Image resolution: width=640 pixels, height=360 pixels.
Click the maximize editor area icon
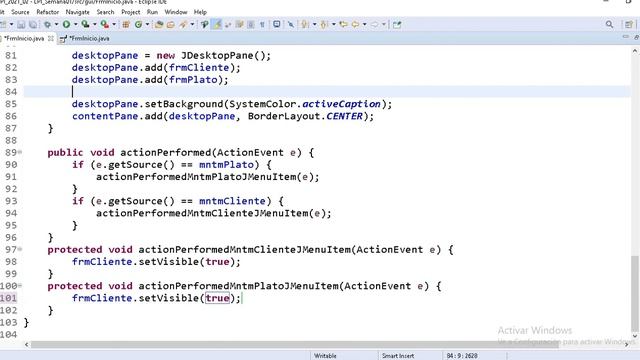637,38
